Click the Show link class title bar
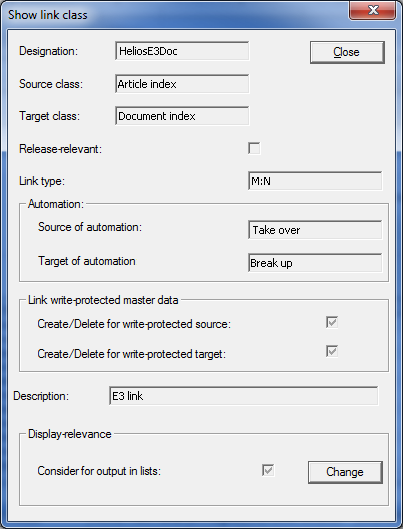Viewport: 403px width, 529px height. coord(175,15)
